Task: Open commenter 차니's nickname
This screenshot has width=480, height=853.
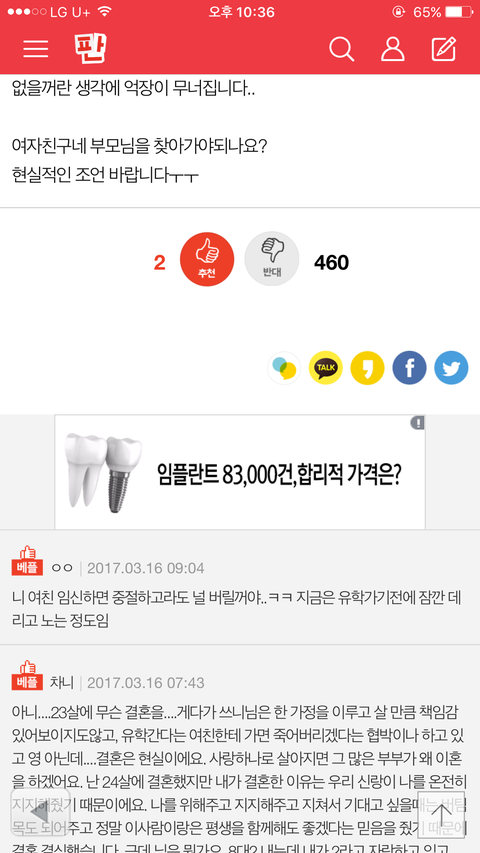Action: 61,682
